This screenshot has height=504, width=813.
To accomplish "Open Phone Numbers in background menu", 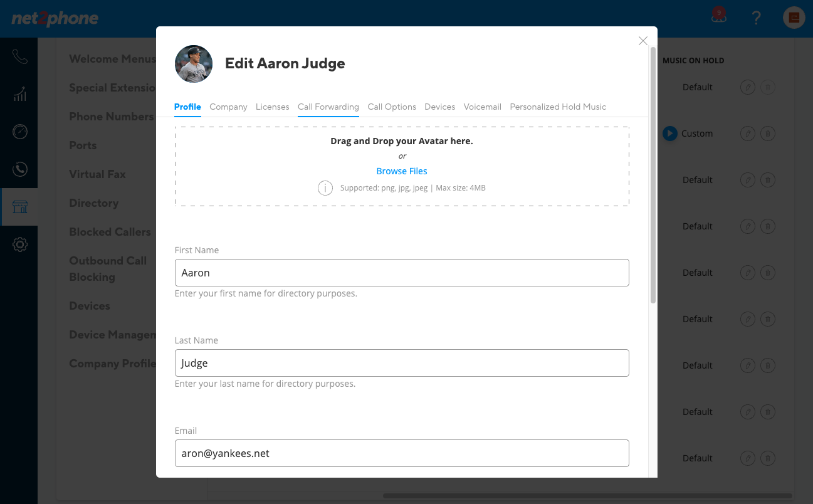I will [x=112, y=117].
